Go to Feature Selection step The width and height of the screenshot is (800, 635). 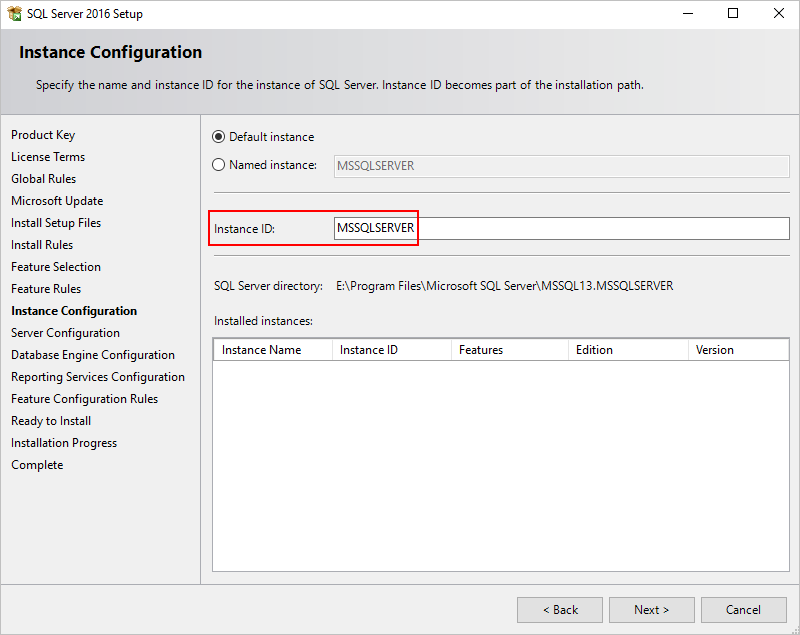(56, 267)
